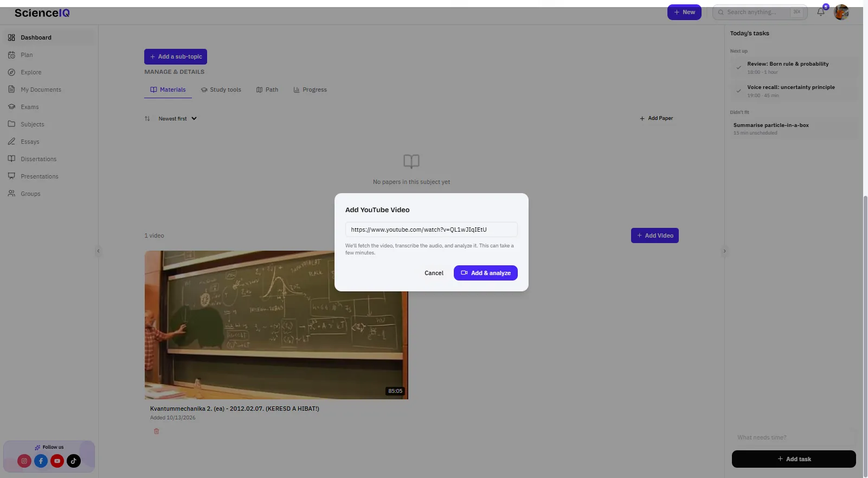The image size is (868, 478).
Task: Open the TikTok follow icon
Action: 74,461
